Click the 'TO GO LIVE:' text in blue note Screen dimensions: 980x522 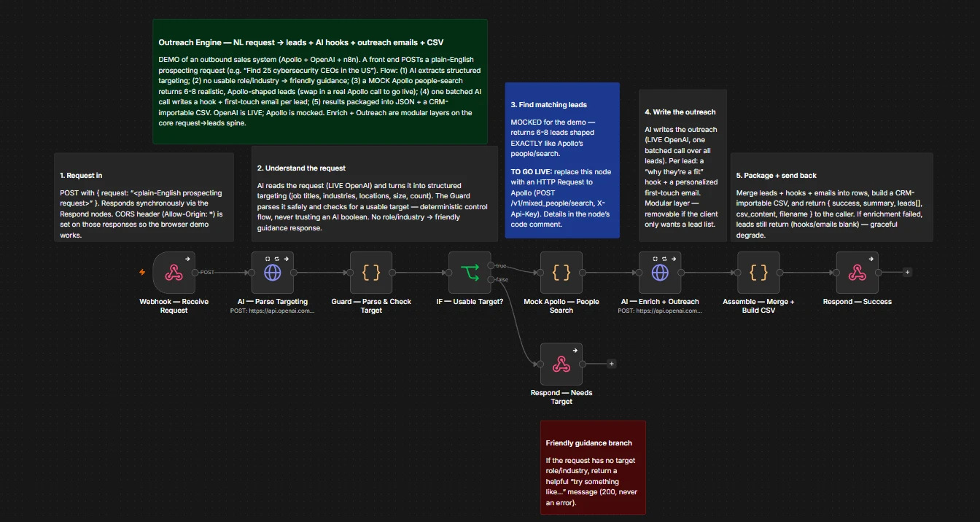tap(532, 171)
